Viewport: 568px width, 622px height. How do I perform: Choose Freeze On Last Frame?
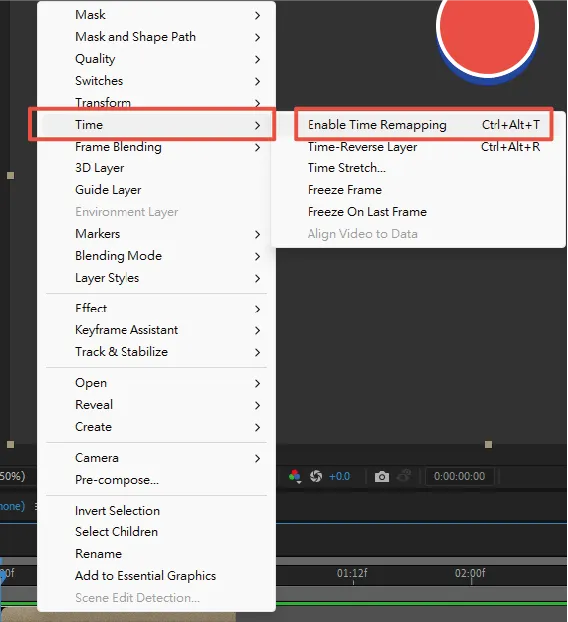(419, 212)
